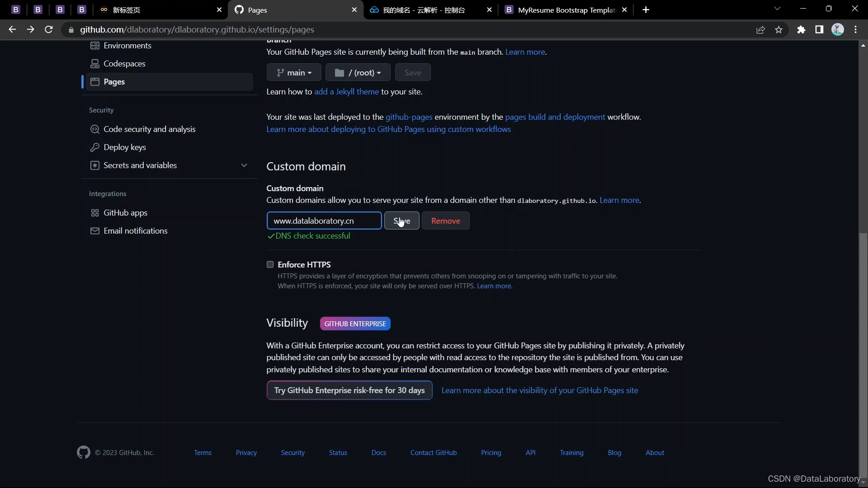Open HTTPS Learn more link

[x=494, y=286]
